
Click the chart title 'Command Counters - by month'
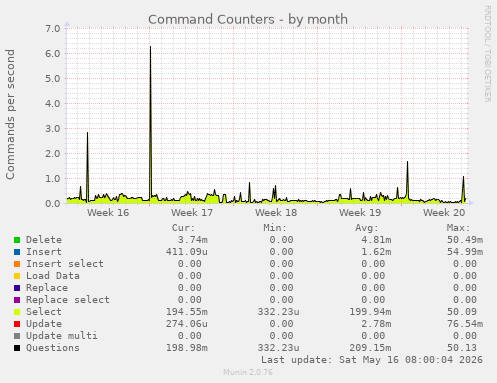click(248, 19)
